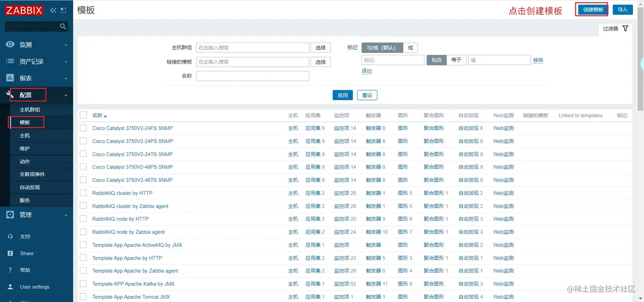Open 服务 in the sidebar
The image size is (644, 302).
point(25,200)
